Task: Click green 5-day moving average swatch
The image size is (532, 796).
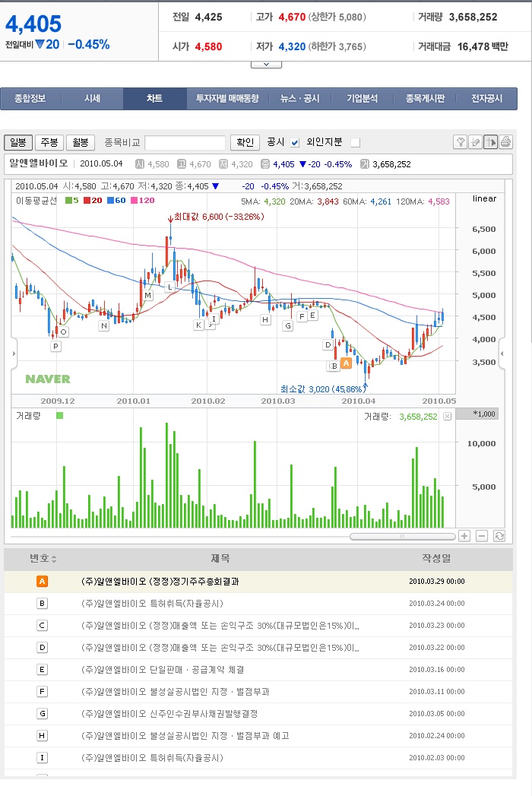Action: [68, 201]
